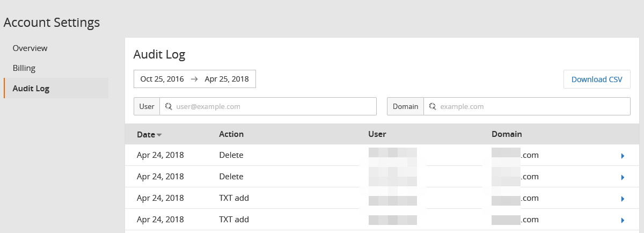Go to Billing in the sidebar
The image size is (644, 233).
tap(24, 68)
